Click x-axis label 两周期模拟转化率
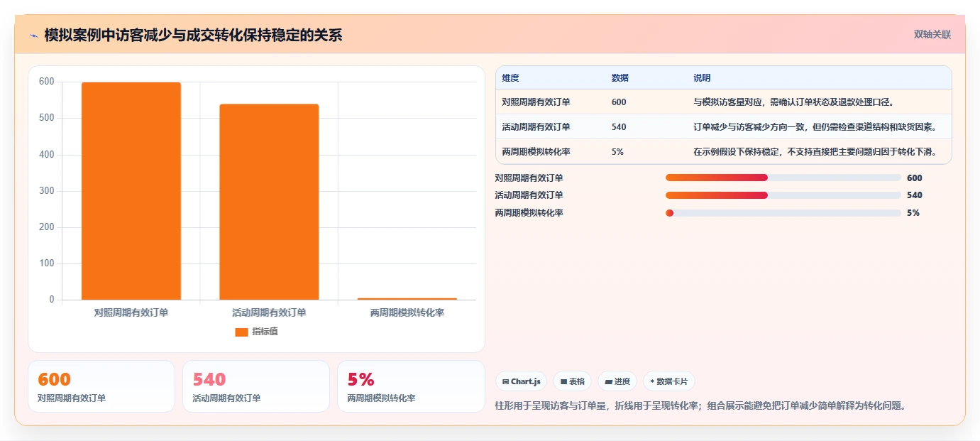980x441 pixels. point(407,312)
